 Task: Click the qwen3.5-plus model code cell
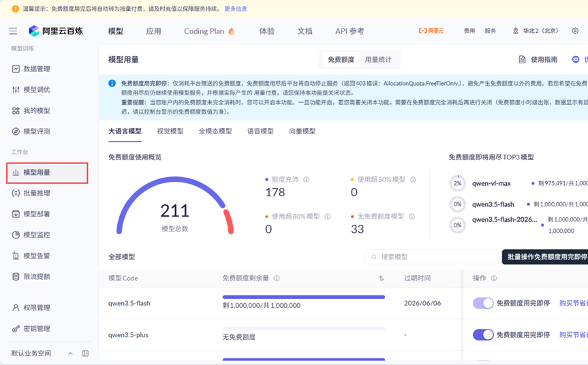pos(128,334)
